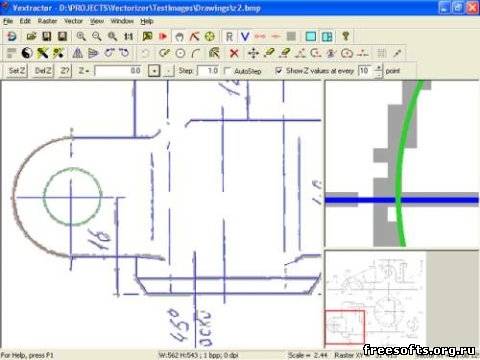Click the red X delete icon
Viewport: 480px width, 360px height.
[x=234, y=53]
